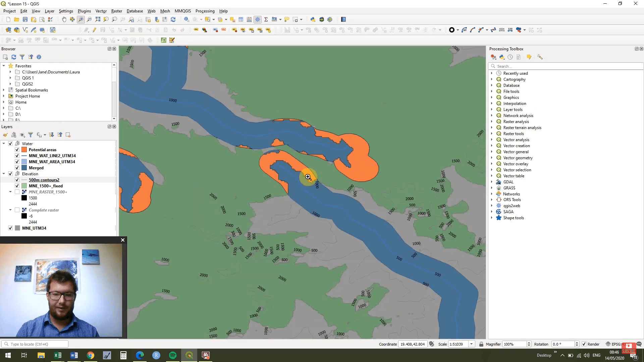Open Spotify from the Windows taskbar

(x=173, y=355)
